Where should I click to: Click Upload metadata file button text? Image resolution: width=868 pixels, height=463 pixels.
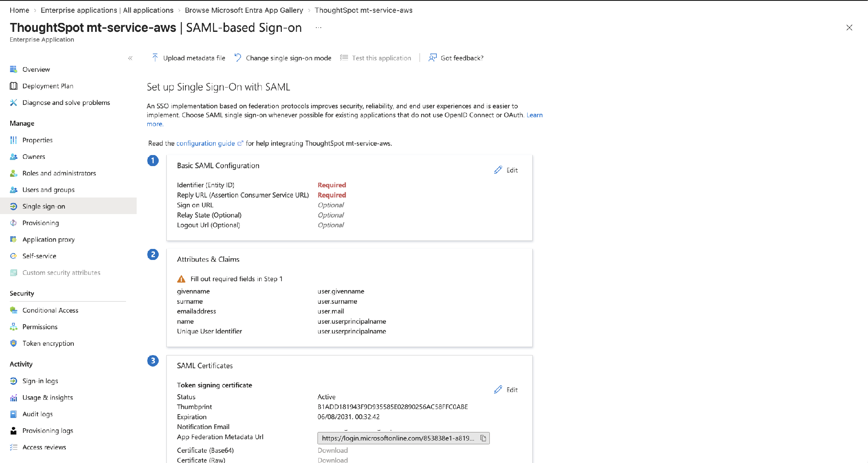coord(194,58)
